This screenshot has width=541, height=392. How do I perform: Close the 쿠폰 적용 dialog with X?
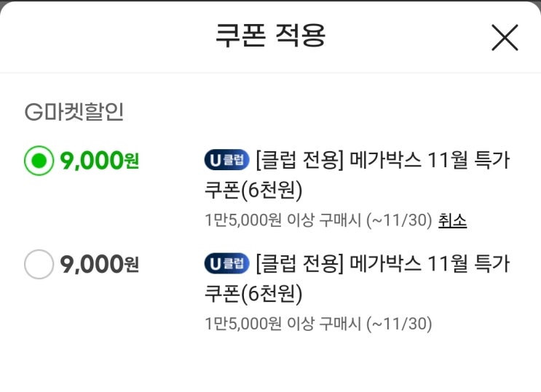coord(504,37)
